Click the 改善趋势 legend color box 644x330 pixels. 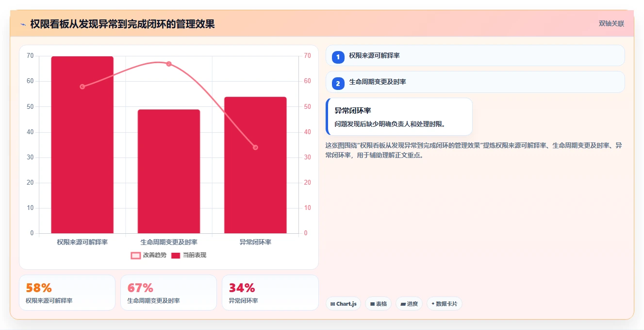[136, 256]
